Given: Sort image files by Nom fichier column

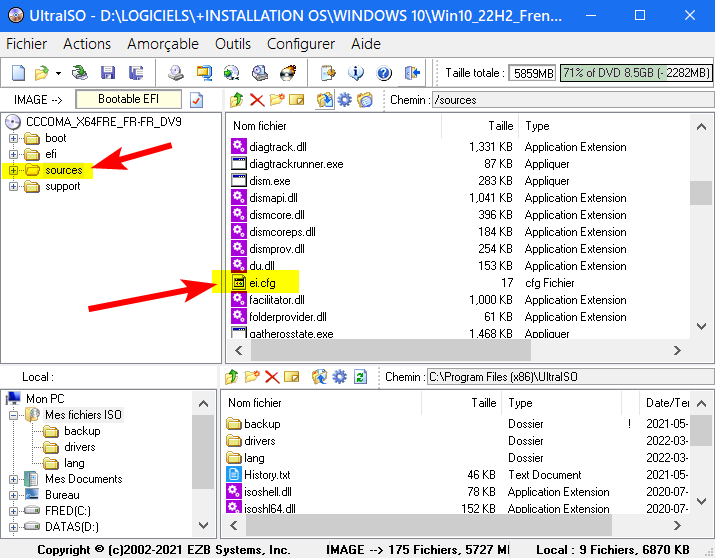Looking at the screenshot, I should (x=334, y=126).
